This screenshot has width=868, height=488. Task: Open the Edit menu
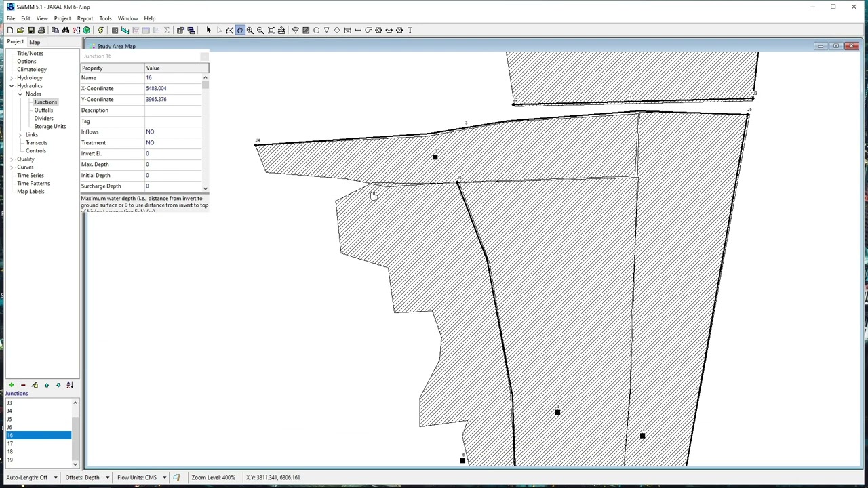[26, 18]
